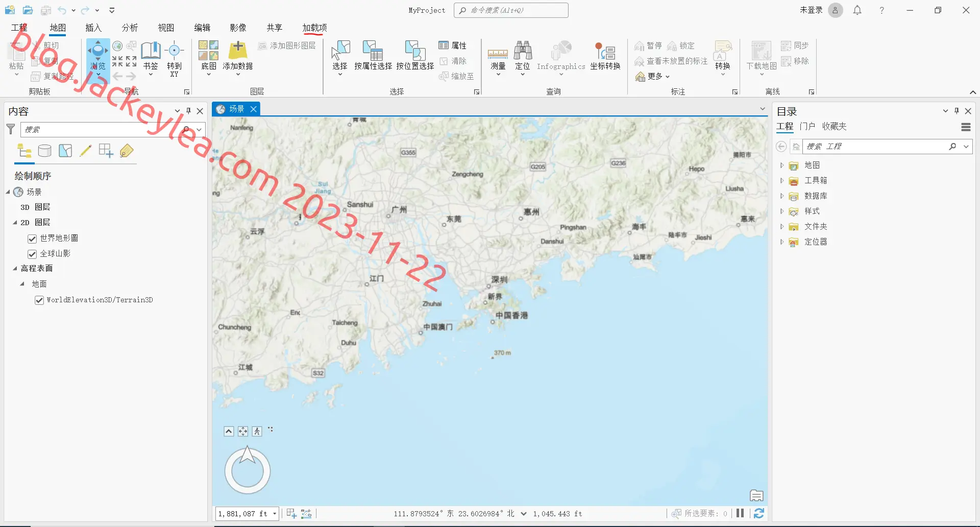Click the undo arrow in quick access toolbar
This screenshot has height=527, width=980.
pyautogui.click(x=62, y=10)
